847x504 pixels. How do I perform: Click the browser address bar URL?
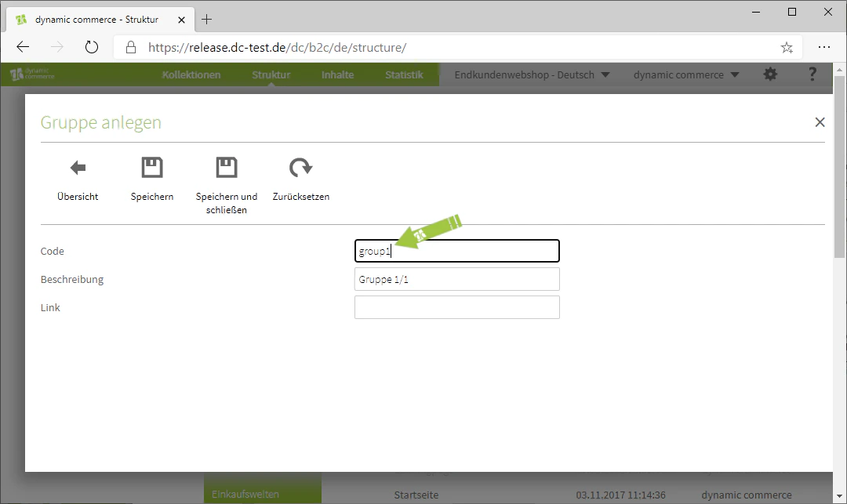pos(277,48)
